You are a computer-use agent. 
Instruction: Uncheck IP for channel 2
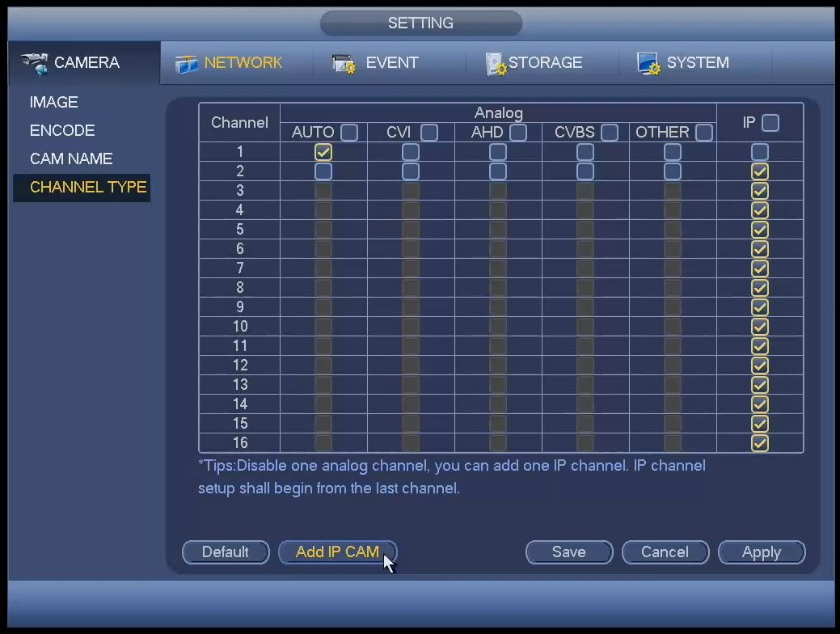pos(760,171)
